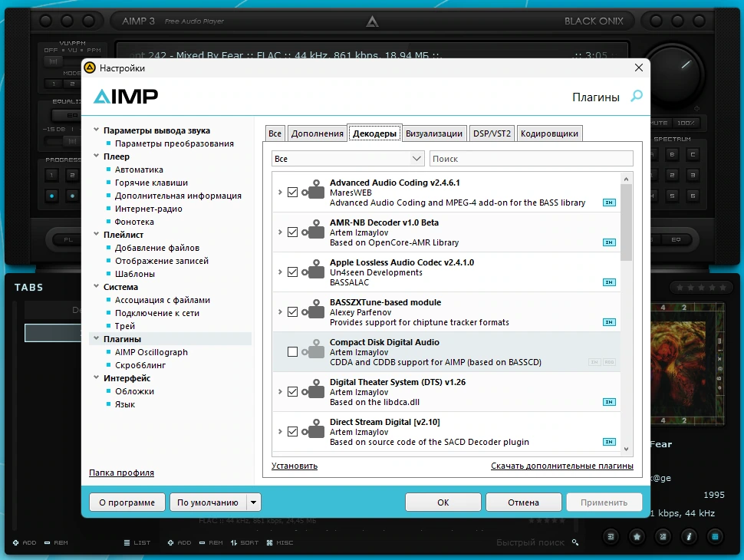Viewport: 744px width, 560px height.
Task: Switch to the Визуализации tab
Action: click(x=433, y=133)
